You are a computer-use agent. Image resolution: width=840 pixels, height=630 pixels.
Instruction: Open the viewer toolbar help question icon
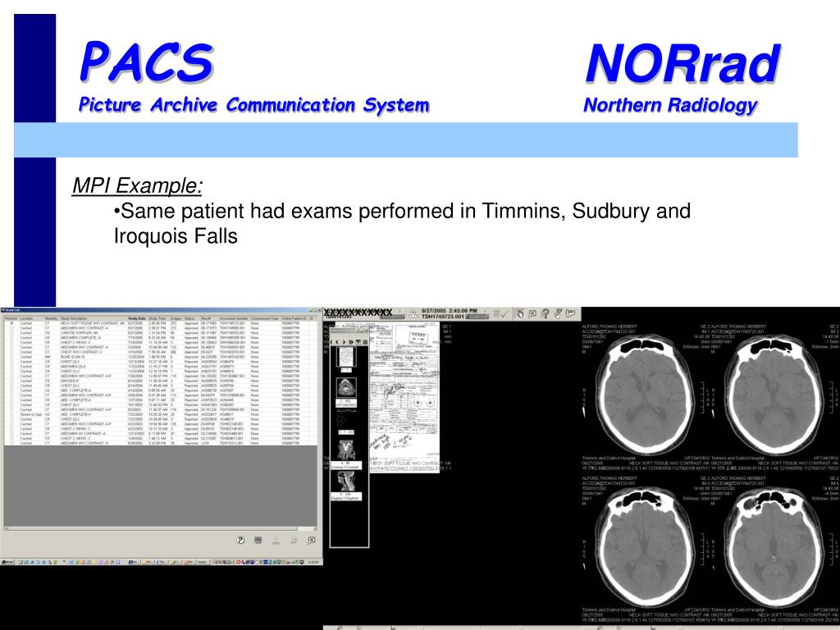point(546,314)
